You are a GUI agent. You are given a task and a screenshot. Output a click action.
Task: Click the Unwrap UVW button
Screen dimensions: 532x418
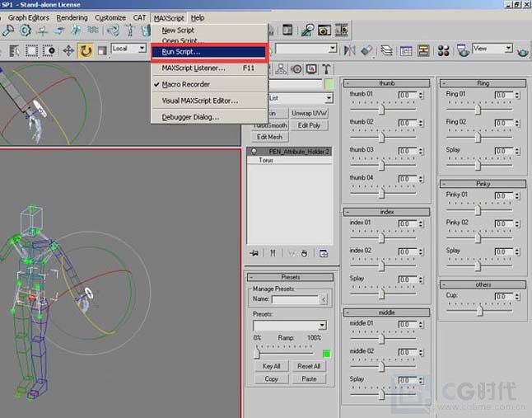click(x=309, y=113)
